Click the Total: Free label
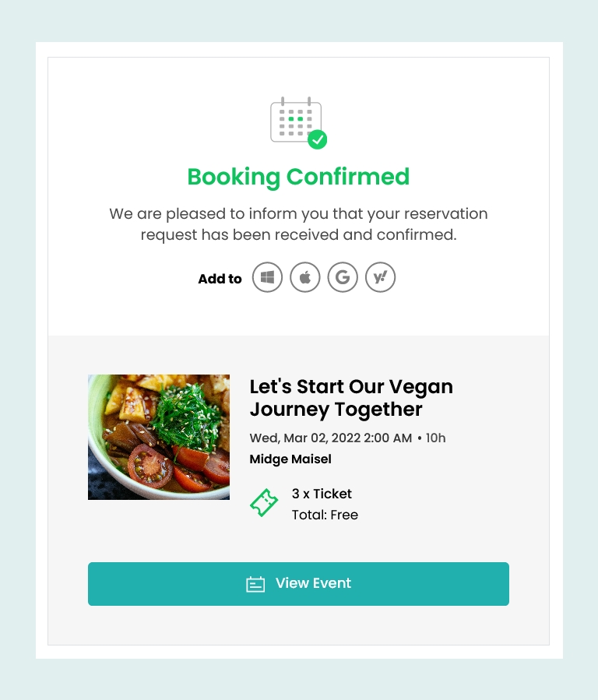 tap(325, 515)
